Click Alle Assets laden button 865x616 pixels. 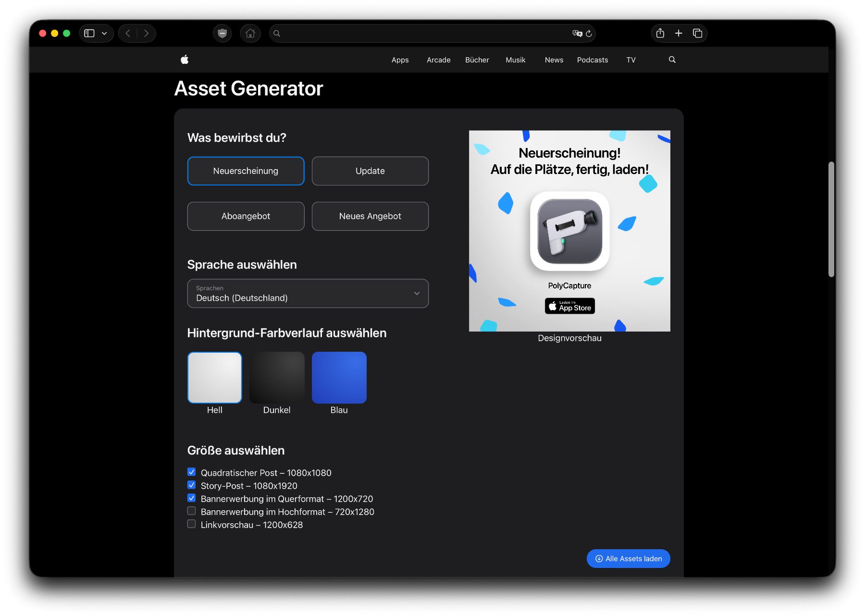[x=628, y=558]
